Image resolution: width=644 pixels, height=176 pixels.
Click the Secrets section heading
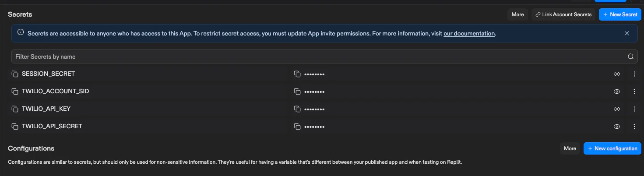[20, 14]
